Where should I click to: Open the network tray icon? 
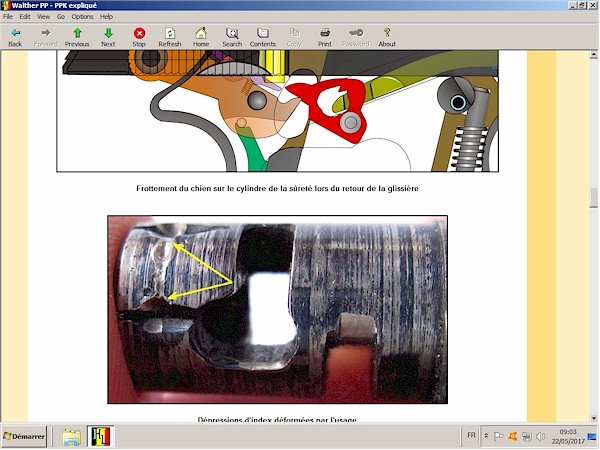527,436
